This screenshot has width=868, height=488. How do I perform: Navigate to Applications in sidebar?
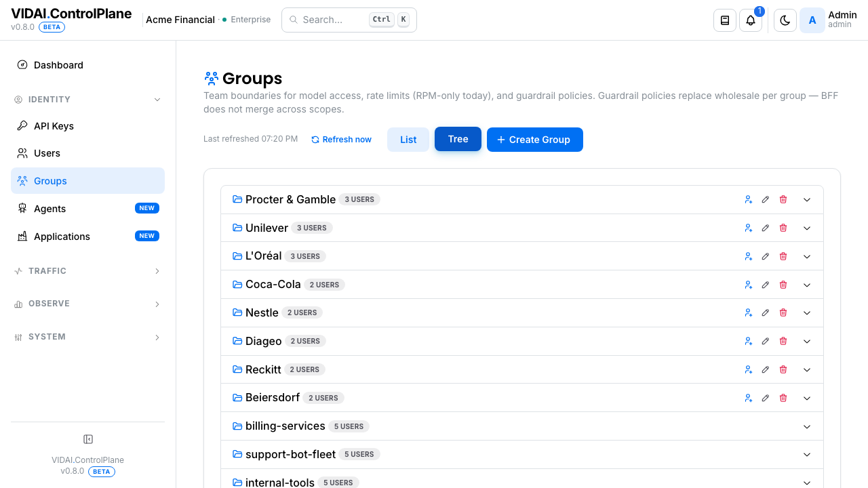pos(87,237)
